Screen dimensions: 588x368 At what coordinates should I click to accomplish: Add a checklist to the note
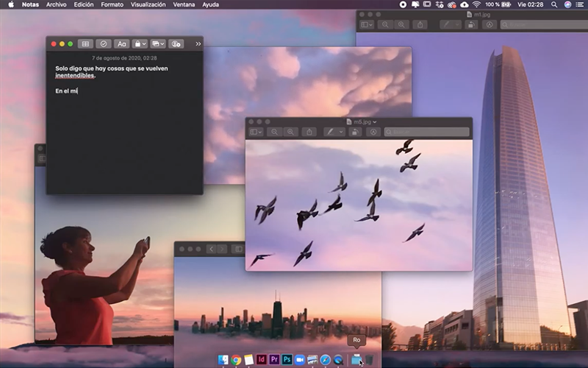click(x=104, y=44)
